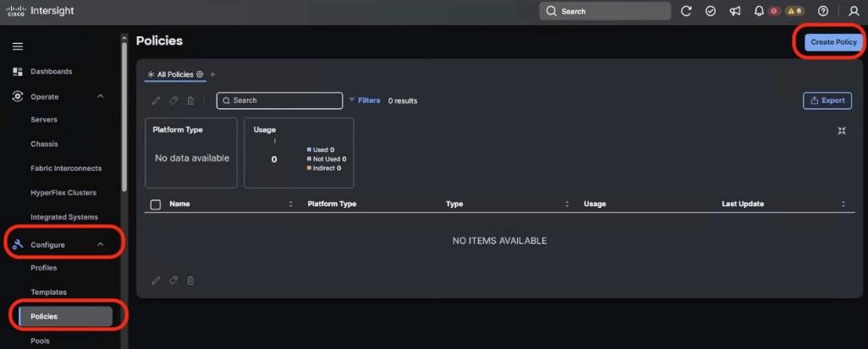This screenshot has height=349, width=868.
Task: Click the sidebar vertical scrollbar
Action: (x=124, y=116)
